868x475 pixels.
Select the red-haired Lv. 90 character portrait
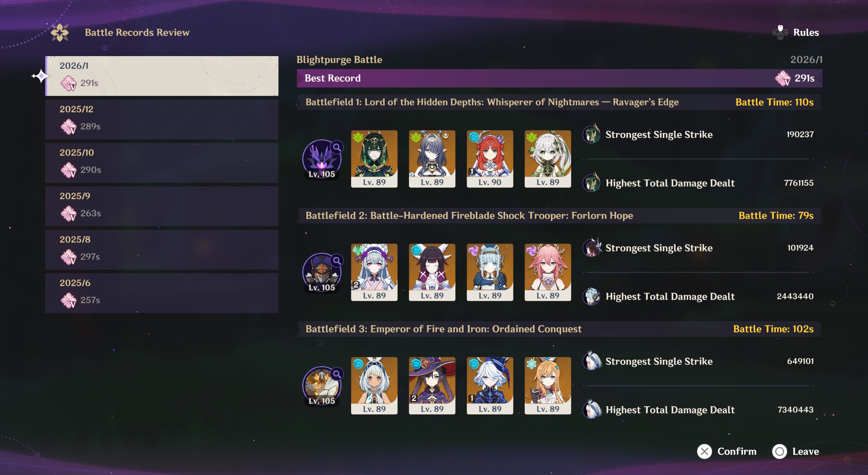490,159
